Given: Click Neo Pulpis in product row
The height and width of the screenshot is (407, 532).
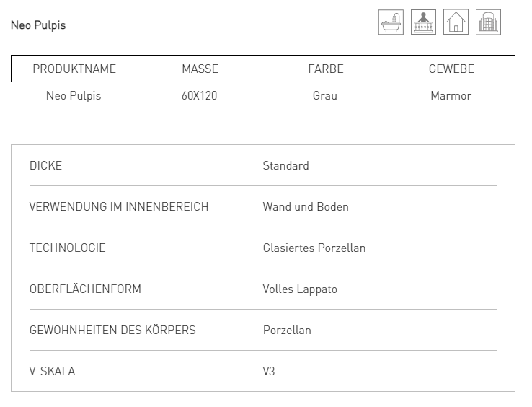Looking at the screenshot, I should tap(74, 96).
